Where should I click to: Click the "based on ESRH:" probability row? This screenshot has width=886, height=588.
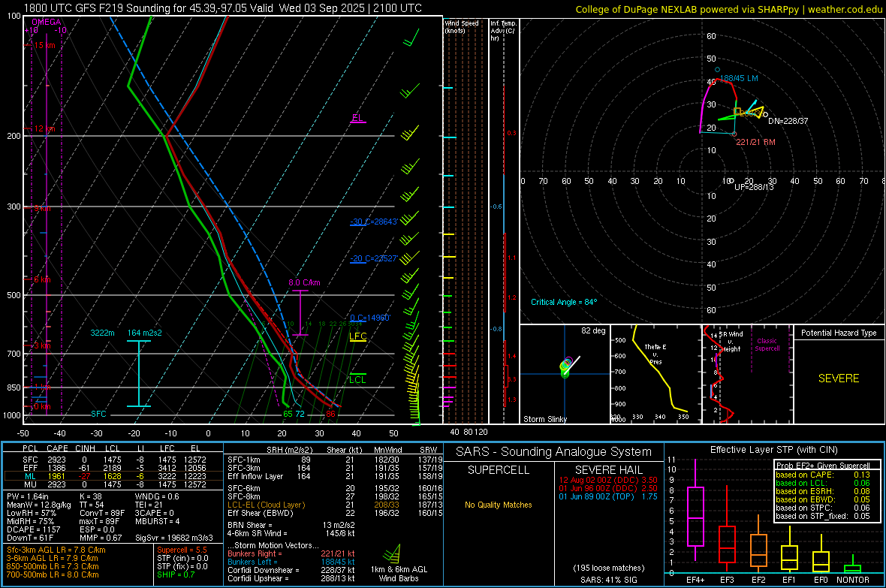click(823, 491)
